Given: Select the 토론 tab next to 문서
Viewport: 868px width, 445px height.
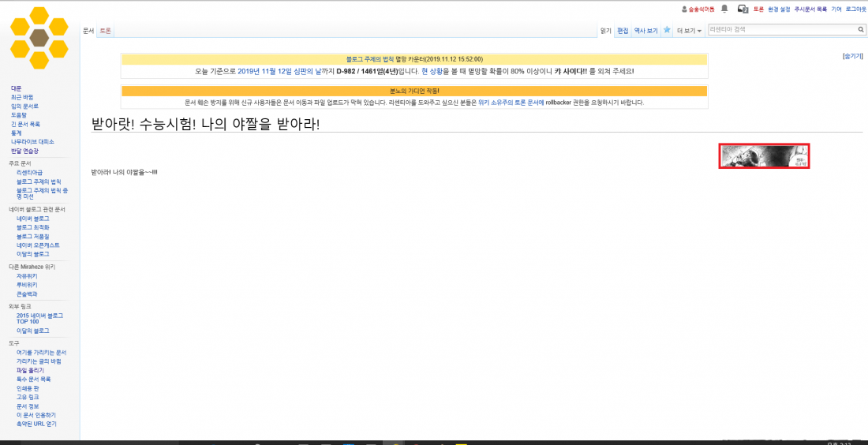Looking at the screenshot, I should pos(105,31).
